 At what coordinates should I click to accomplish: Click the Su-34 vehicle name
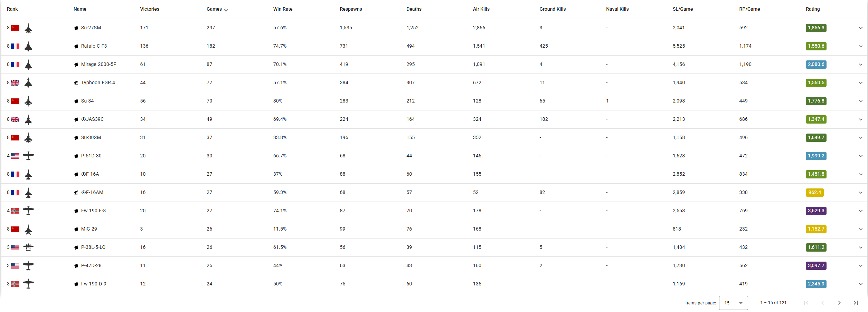[87, 101]
